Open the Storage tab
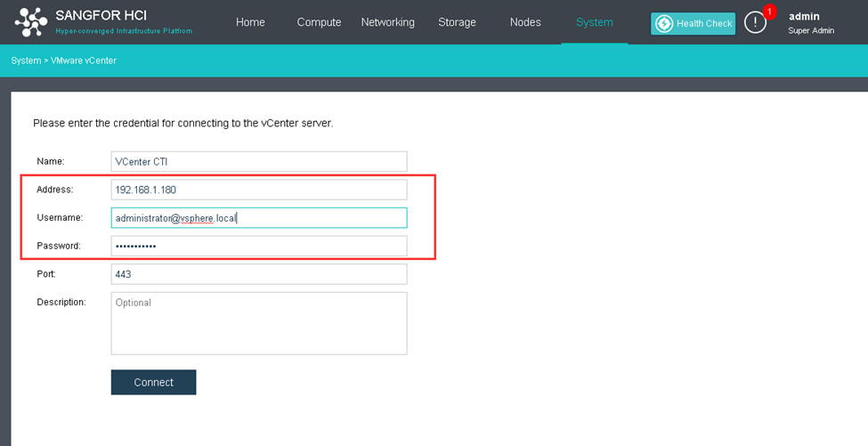 (457, 22)
